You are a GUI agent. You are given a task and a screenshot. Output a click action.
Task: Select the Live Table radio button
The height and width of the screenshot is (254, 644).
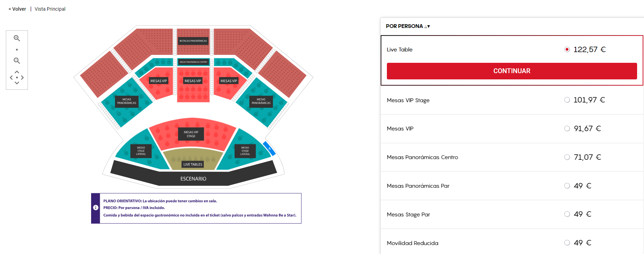click(x=567, y=49)
